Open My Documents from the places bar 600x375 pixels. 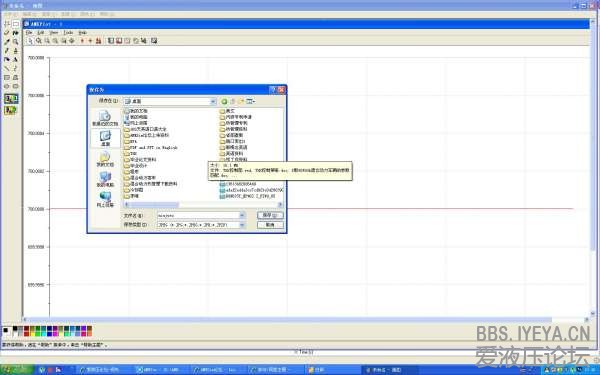tap(105, 159)
